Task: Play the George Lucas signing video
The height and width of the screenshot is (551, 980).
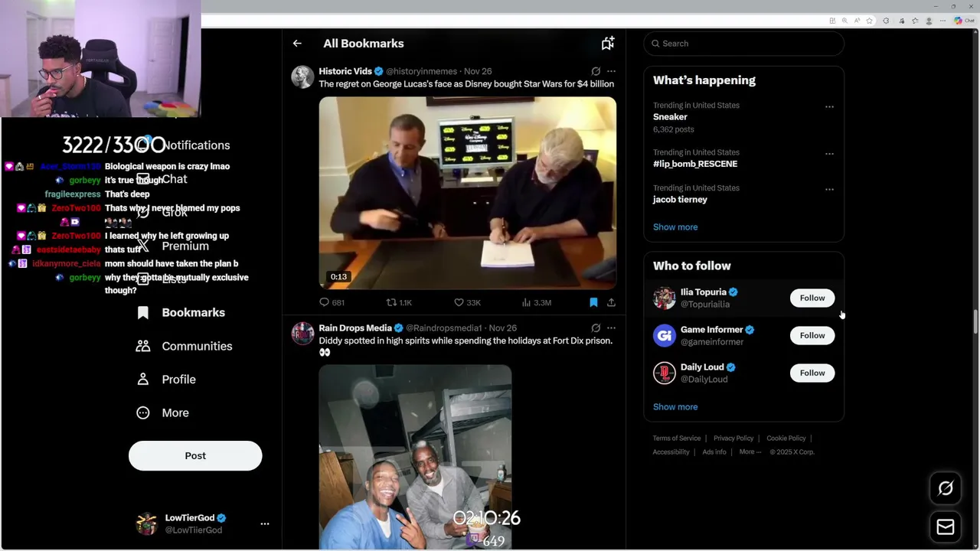Action: click(467, 193)
